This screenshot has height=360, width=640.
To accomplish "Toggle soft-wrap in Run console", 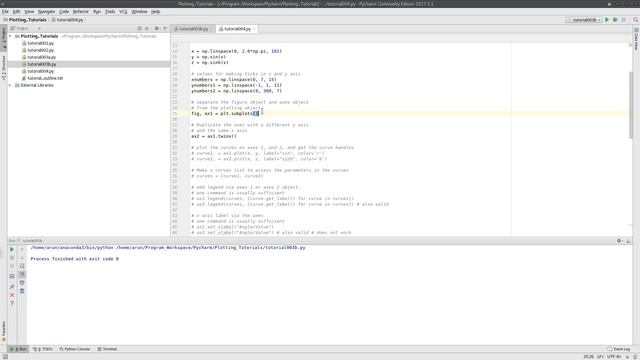I will pyautogui.click(x=22, y=266).
